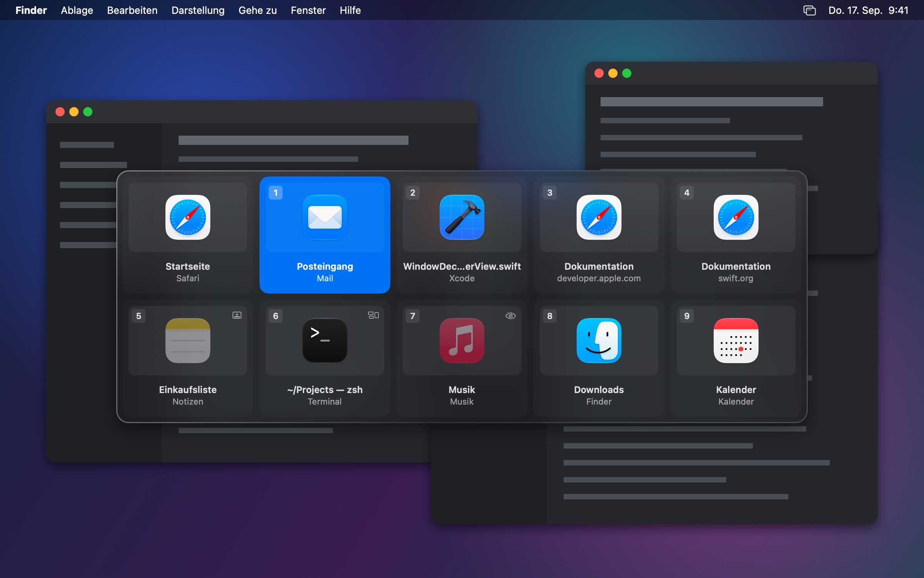The image size is (924, 578).
Task: Click the ~/Projects — zsh title text
Action: 325,390
